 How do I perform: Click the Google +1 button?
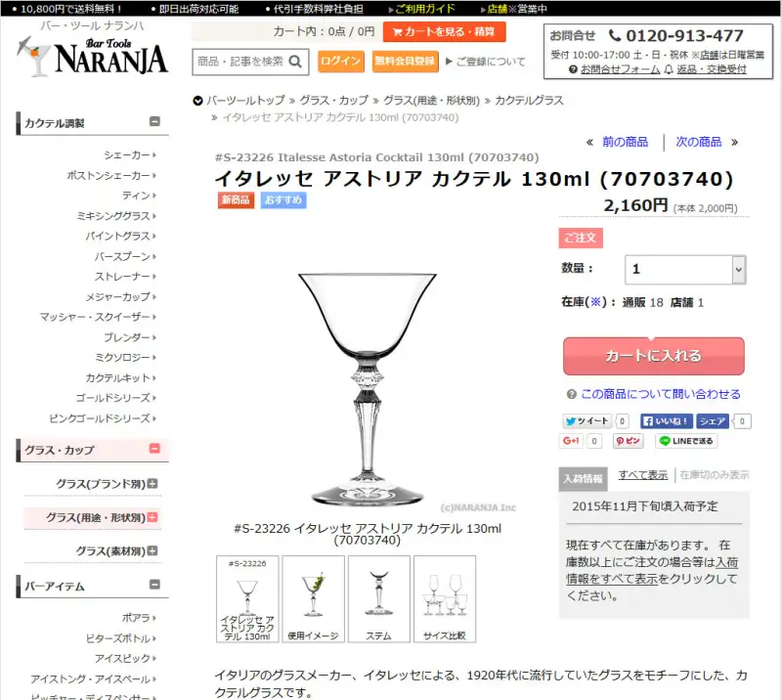(x=571, y=441)
